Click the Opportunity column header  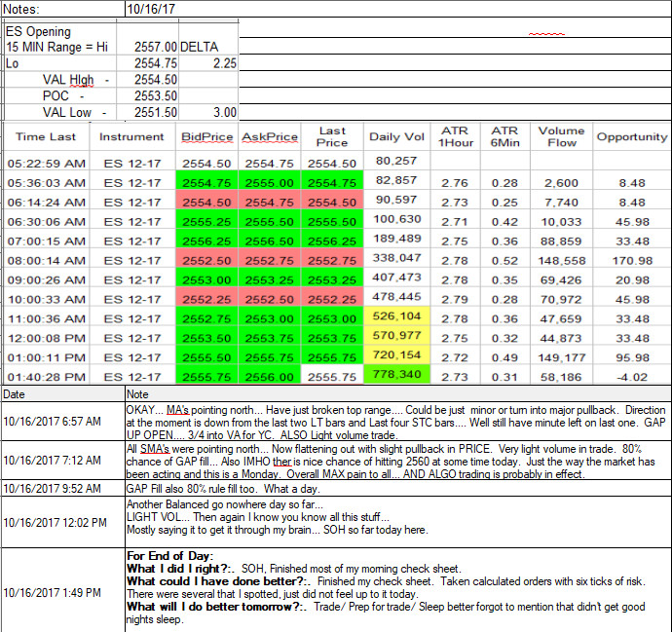click(x=632, y=136)
